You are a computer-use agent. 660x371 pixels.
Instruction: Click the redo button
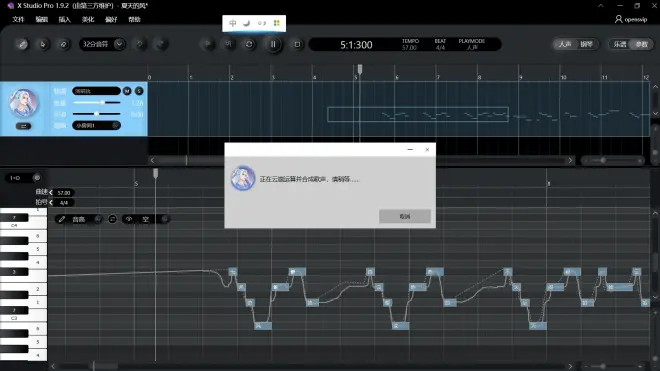click(160, 44)
